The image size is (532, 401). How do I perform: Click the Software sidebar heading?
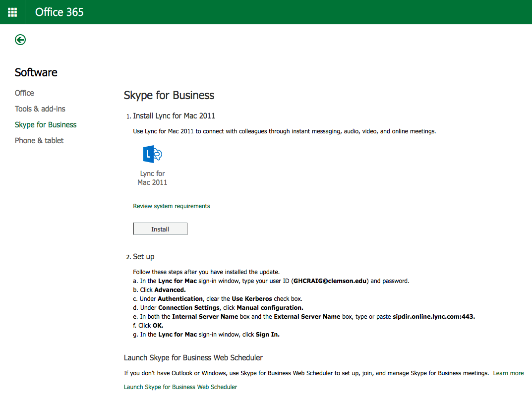click(x=36, y=72)
